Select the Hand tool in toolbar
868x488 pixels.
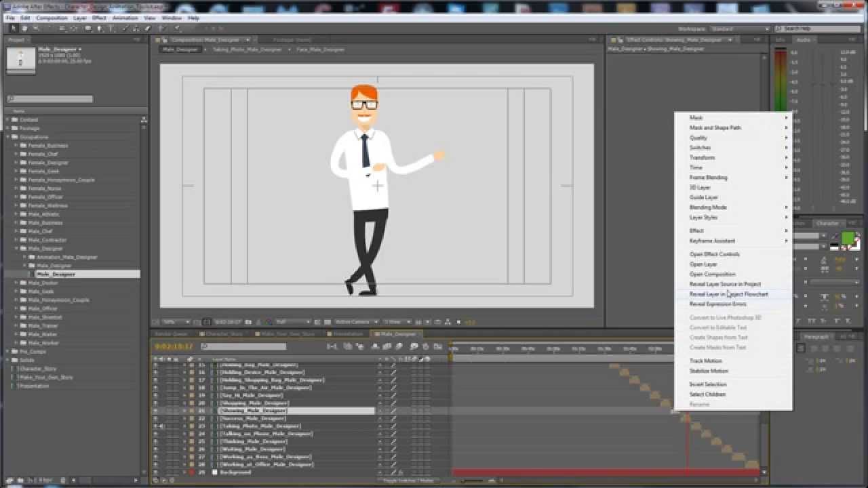24,28
